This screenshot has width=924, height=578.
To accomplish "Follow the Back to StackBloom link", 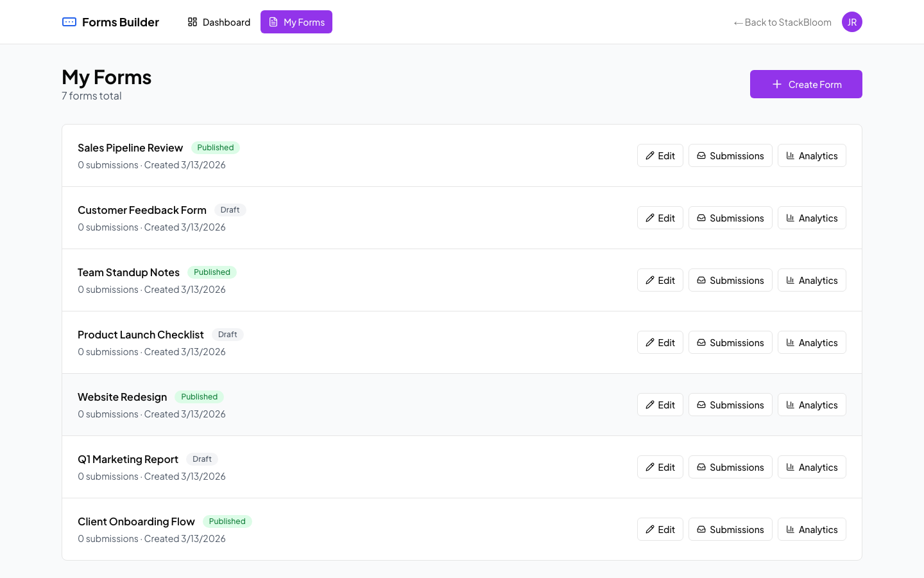I will pyautogui.click(x=782, y=22).
